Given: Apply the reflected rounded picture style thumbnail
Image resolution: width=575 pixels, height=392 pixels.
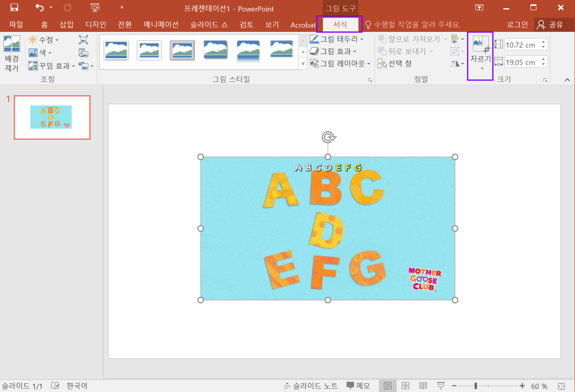Looking at the screenshot, I should [x=248, y=51].
